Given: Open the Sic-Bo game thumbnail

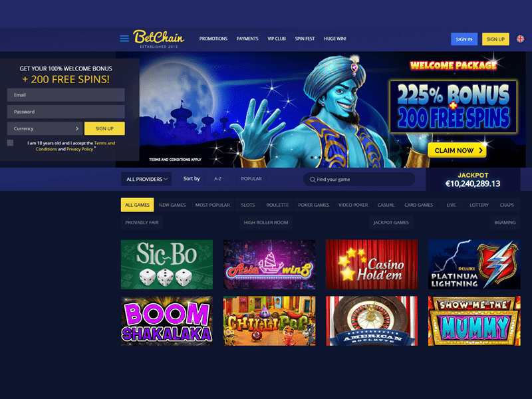Looking at the screenshot, I should click(167, 264).
